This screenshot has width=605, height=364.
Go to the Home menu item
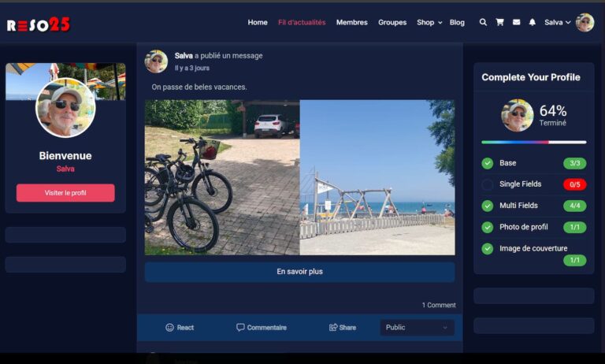tap(258, 22)
